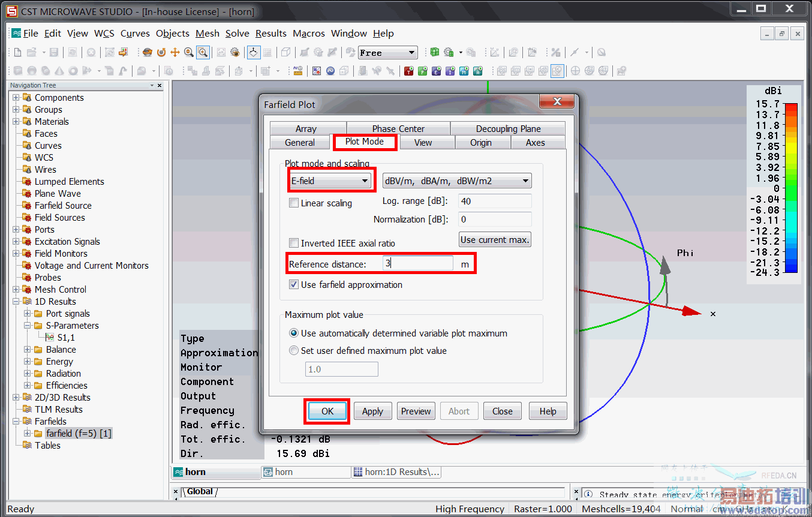Click the Close button next to Abort
Image resolution: width=812 pixels, height=517 pixels.
click(x=503, y=411)
